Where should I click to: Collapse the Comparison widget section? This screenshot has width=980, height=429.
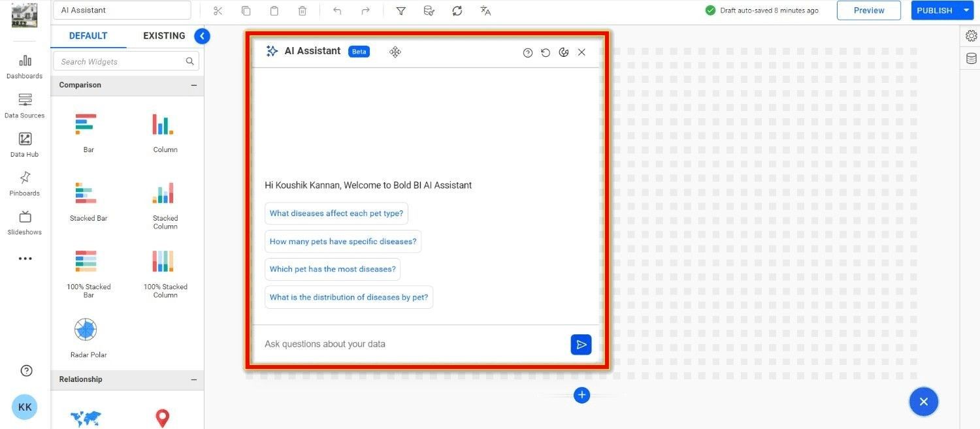pyautogui.click(x=193, y=86)
